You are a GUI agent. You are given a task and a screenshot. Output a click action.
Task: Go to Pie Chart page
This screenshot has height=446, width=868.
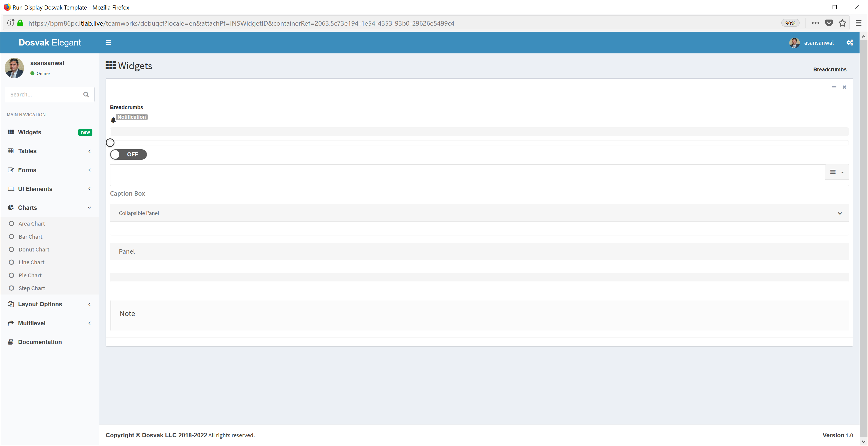30,275
